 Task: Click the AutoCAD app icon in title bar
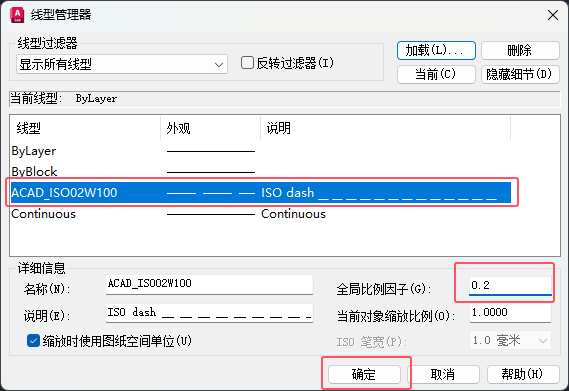pyautogui.click(x=17, y=15)
